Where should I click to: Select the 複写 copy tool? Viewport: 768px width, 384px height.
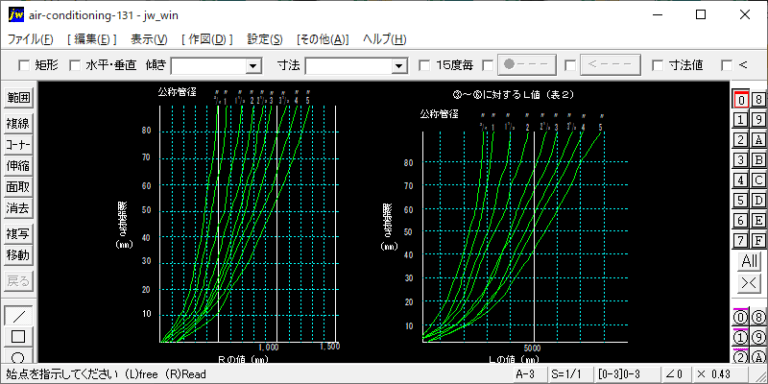18,234
